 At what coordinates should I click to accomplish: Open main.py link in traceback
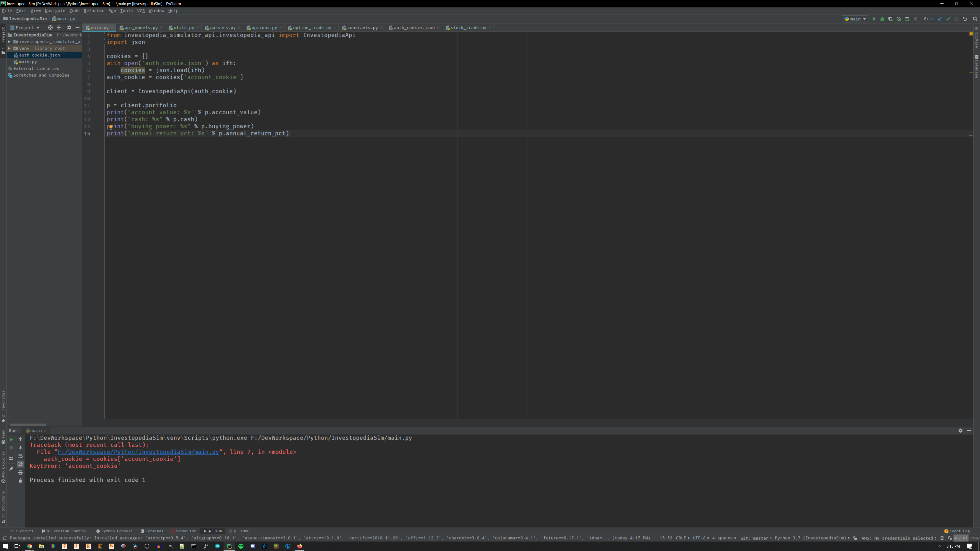click(138, 452)
